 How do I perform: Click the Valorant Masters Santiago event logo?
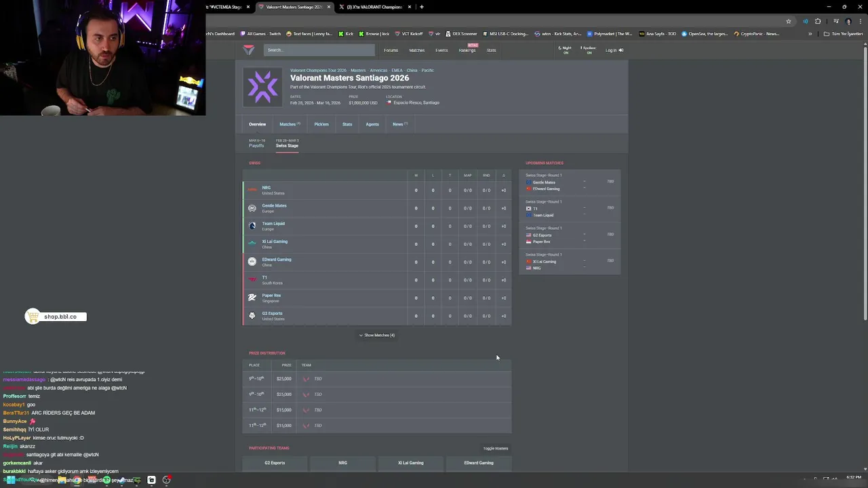tap(262, 87)
